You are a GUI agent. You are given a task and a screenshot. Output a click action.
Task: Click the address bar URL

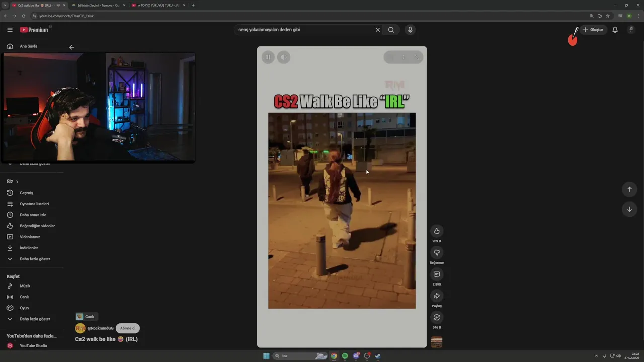click(x=66, y=16)
